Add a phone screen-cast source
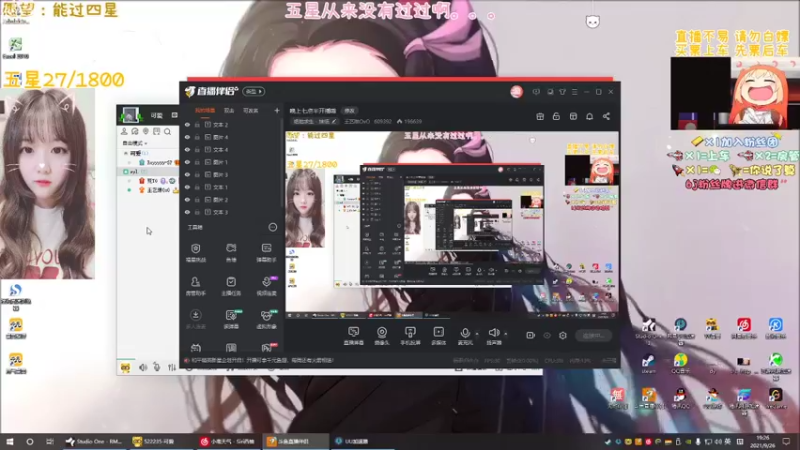This screenshot has width=800, height=450. [410, 336]
